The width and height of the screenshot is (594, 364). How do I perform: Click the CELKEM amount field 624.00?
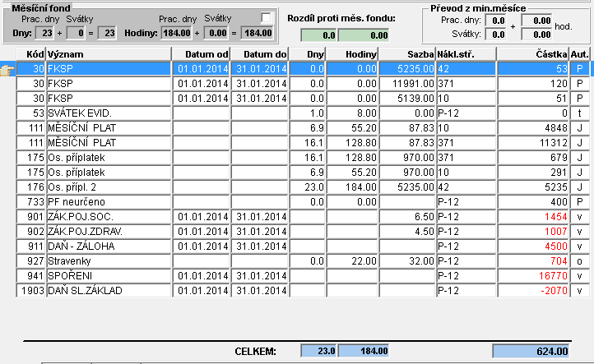click(x=531, y=351)
